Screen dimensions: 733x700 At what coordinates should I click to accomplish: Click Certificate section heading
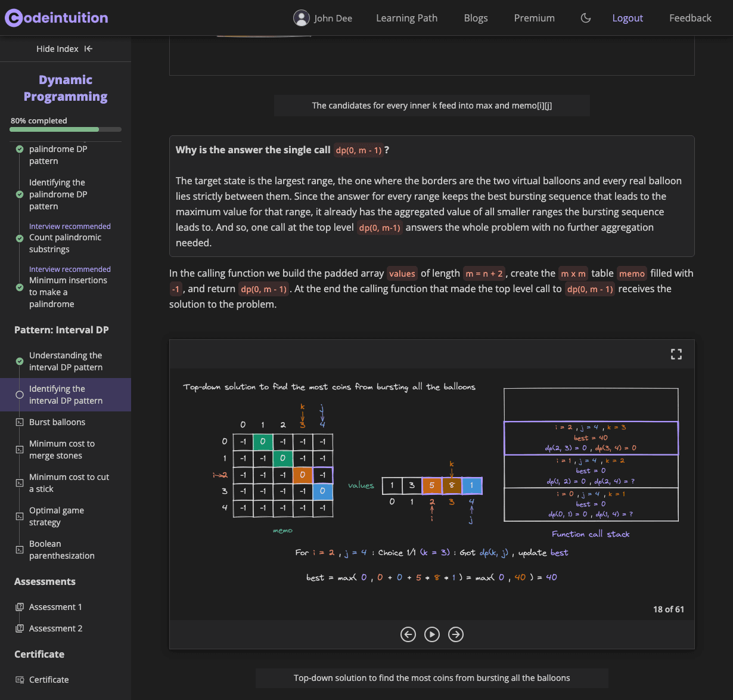point(39,654)
